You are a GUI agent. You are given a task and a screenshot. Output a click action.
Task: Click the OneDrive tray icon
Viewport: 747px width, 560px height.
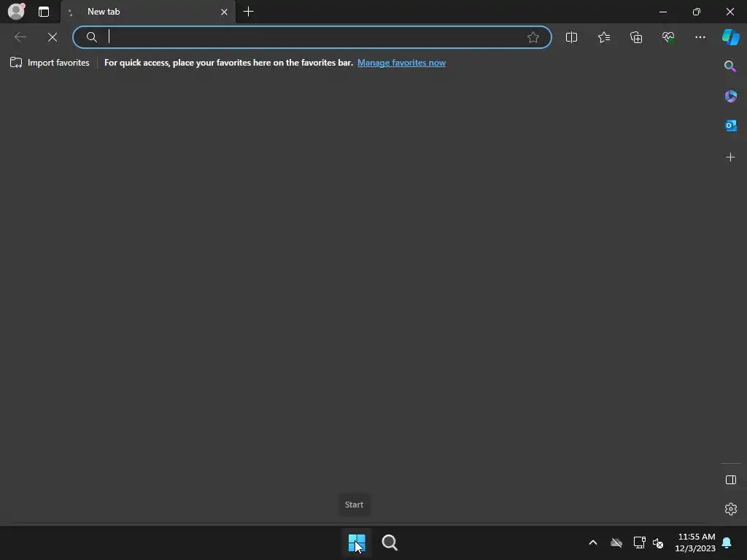pos(616,542)
